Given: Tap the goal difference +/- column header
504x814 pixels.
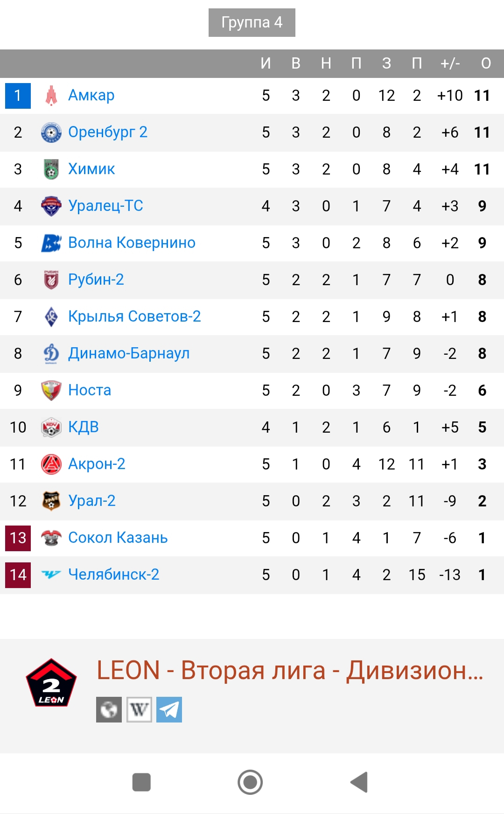Looking at the screenshot, I should click(450, 63).
